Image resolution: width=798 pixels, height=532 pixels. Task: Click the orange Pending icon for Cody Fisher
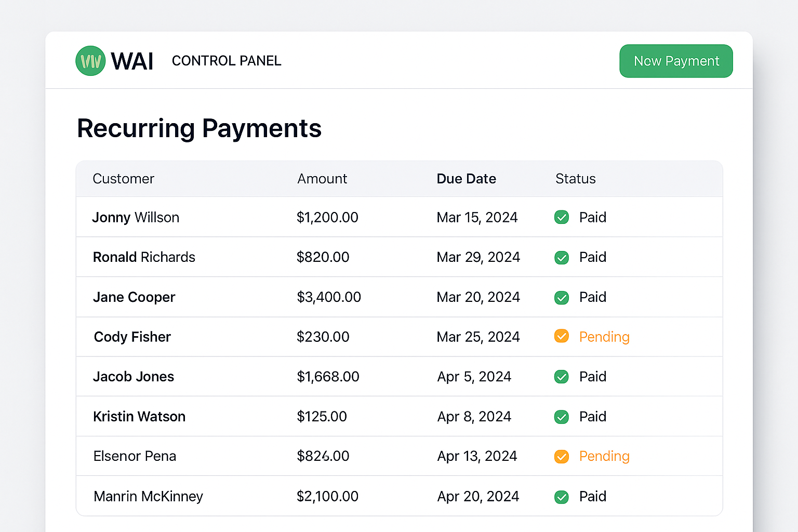[x=562, y=336]
